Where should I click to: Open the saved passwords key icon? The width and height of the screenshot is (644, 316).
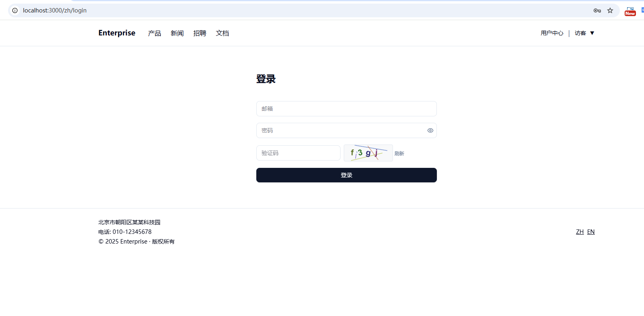tap(597, 10)
